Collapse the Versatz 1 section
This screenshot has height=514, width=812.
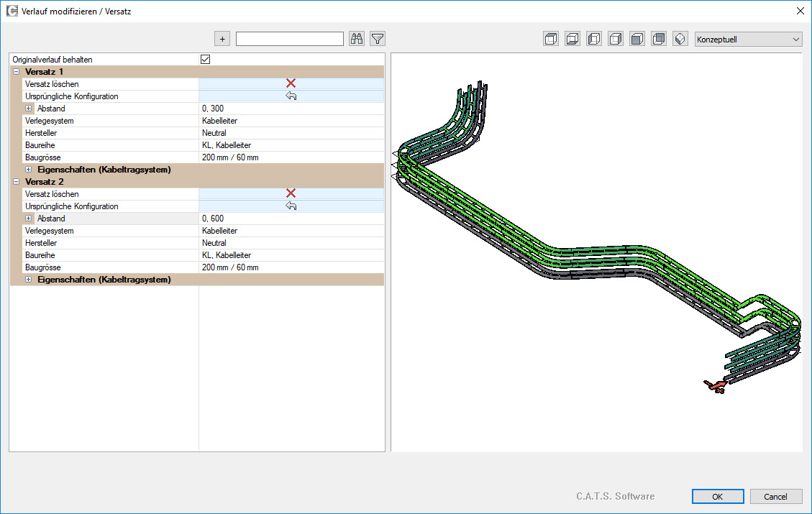(x=17, y=71)
